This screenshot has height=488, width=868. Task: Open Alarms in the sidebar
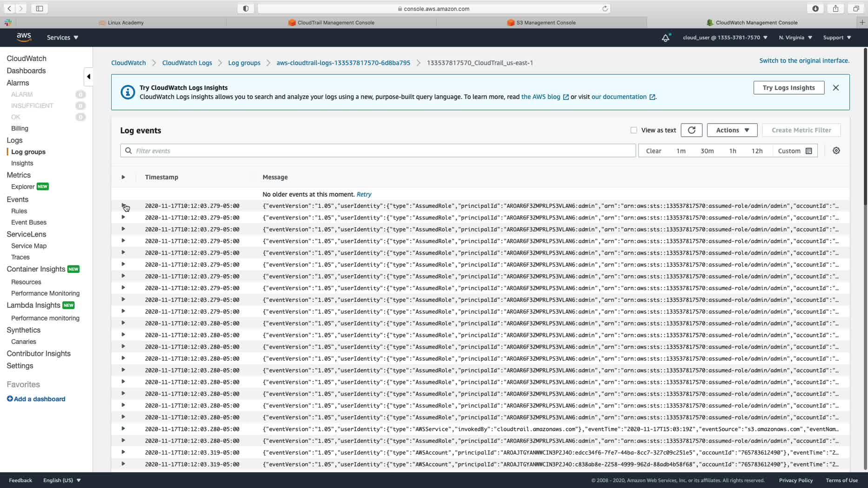(x=18, y=83)
